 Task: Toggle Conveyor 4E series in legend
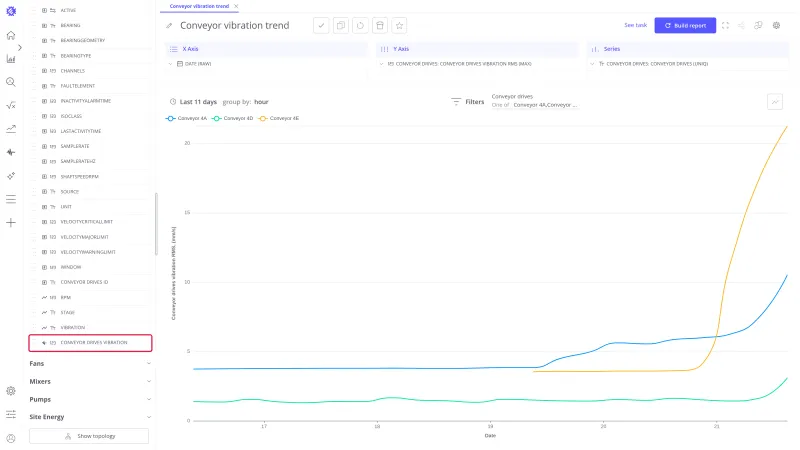[x=279, y=118]
